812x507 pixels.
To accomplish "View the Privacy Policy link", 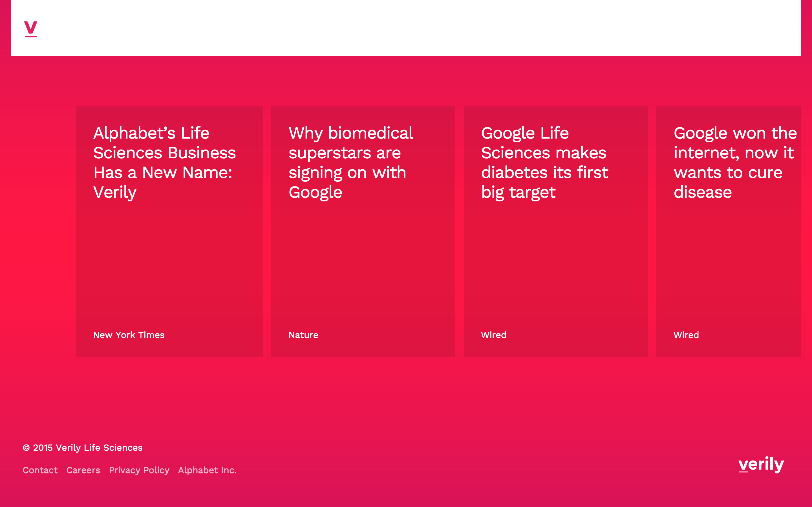I will [139, 470].
